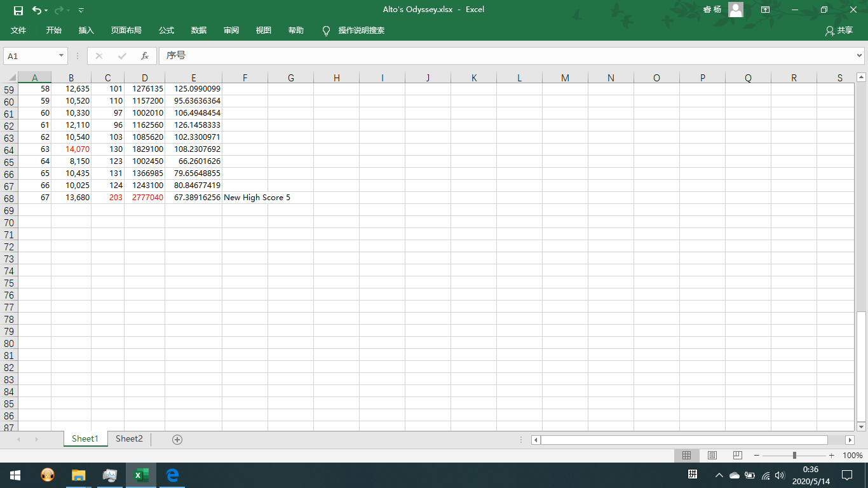
Task: Click the horizontal scrollbar right arrow
Action: tap(850, 440)
